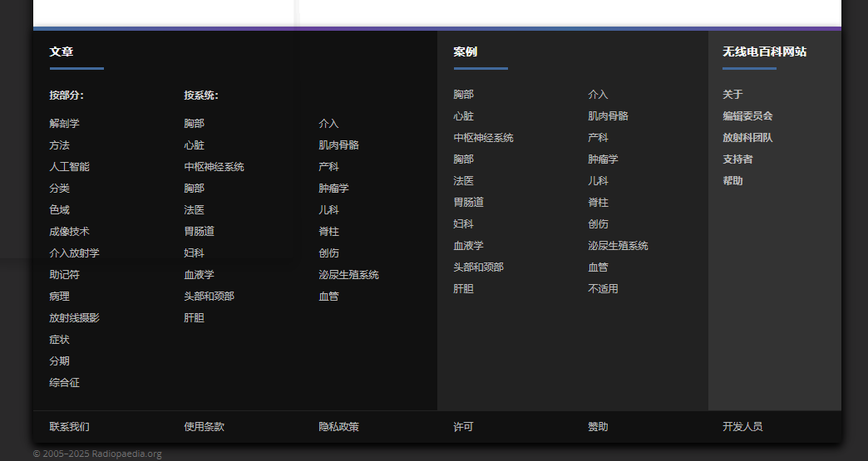
Task: Open 心脏 under 文章 by system
Action: [195, 145]
